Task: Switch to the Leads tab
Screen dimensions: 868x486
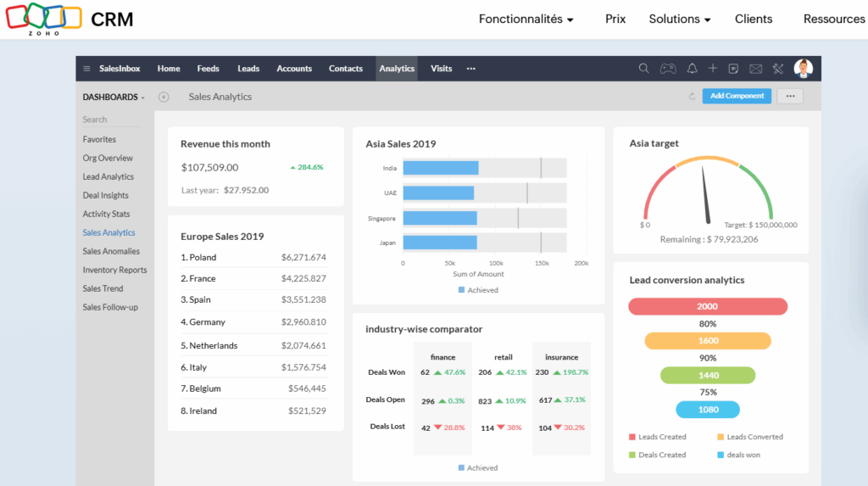Action: click(x=248, y=69)
